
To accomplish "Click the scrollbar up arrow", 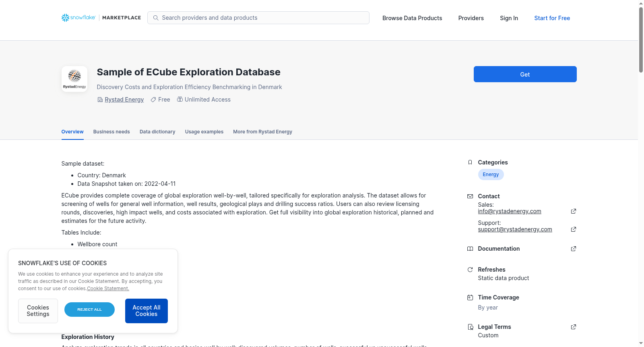I will tap(641, 3).
